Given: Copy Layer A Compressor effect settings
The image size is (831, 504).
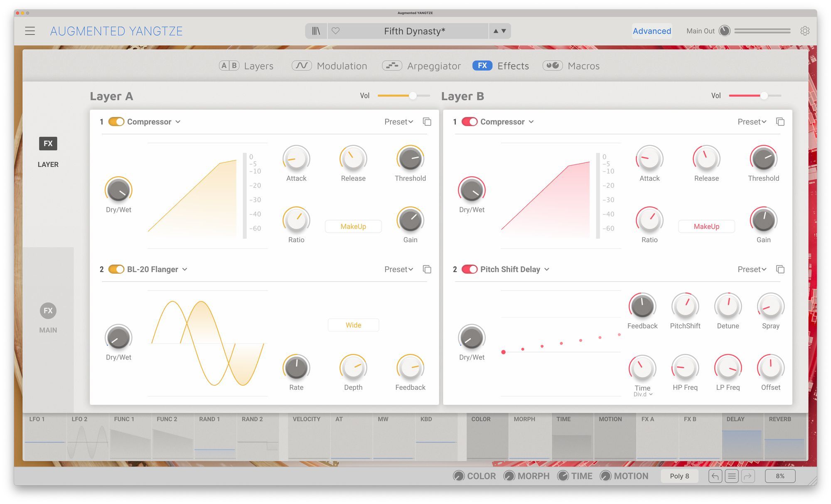Looking at the screenshot, I should click(x=427, y=122).
